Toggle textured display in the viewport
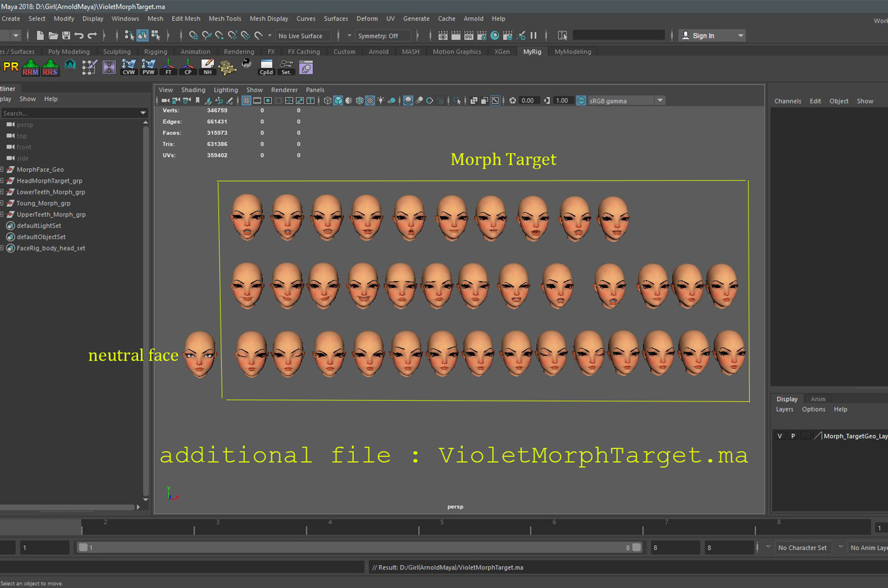Image resolution: width=888 pixels, height=588 pixels. coord(370,100)
